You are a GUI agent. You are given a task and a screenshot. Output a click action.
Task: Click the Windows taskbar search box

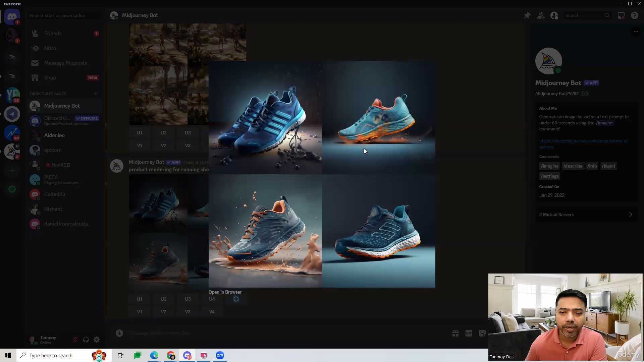[x=64, y=355]
